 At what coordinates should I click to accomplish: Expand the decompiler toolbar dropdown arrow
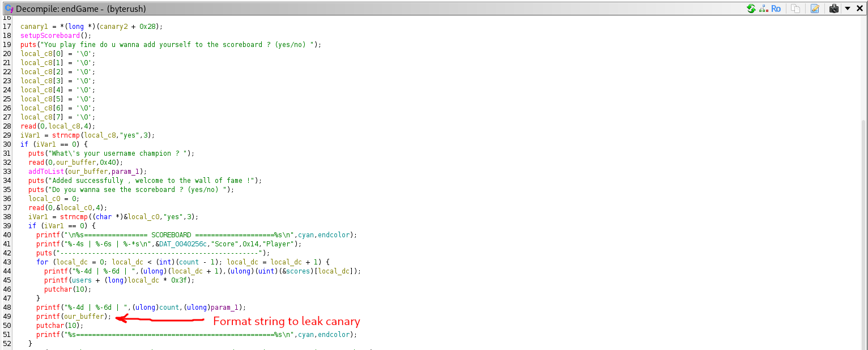(848, 8)
